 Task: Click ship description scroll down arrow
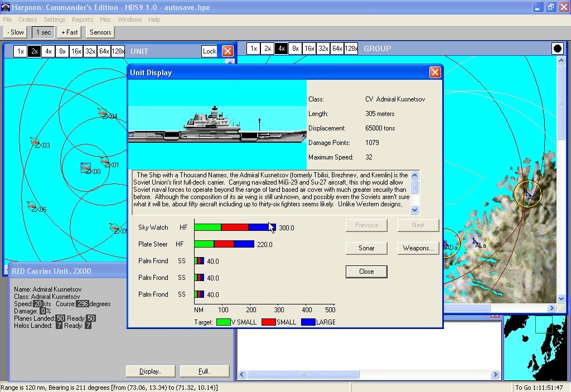[x=414, y=210]
